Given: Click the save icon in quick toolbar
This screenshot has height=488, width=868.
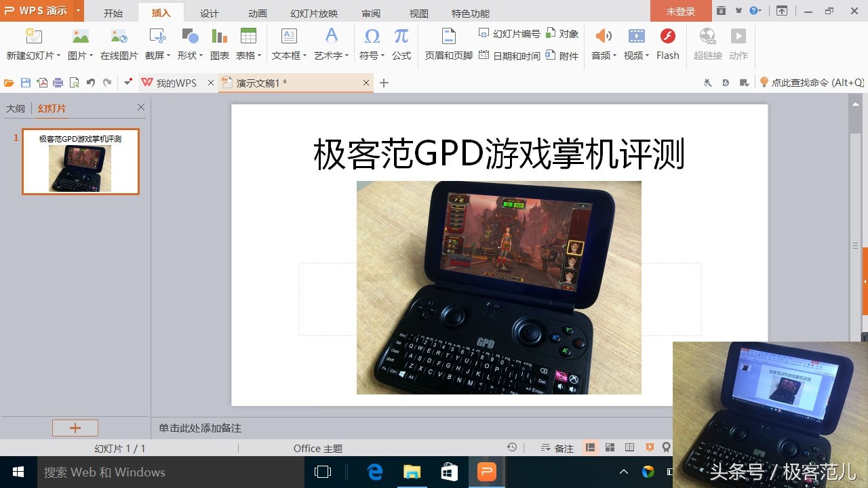Looking at the screenshot, I should 26,83.
